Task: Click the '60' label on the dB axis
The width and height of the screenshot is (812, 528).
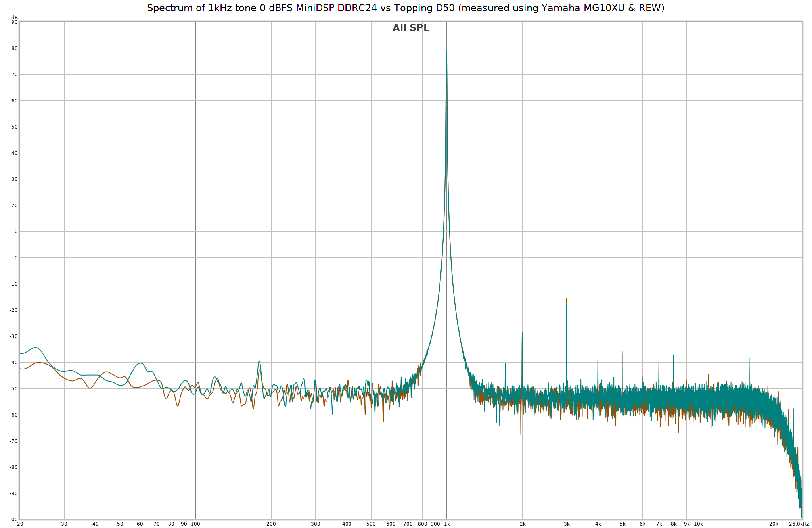Action: point(15,101)
